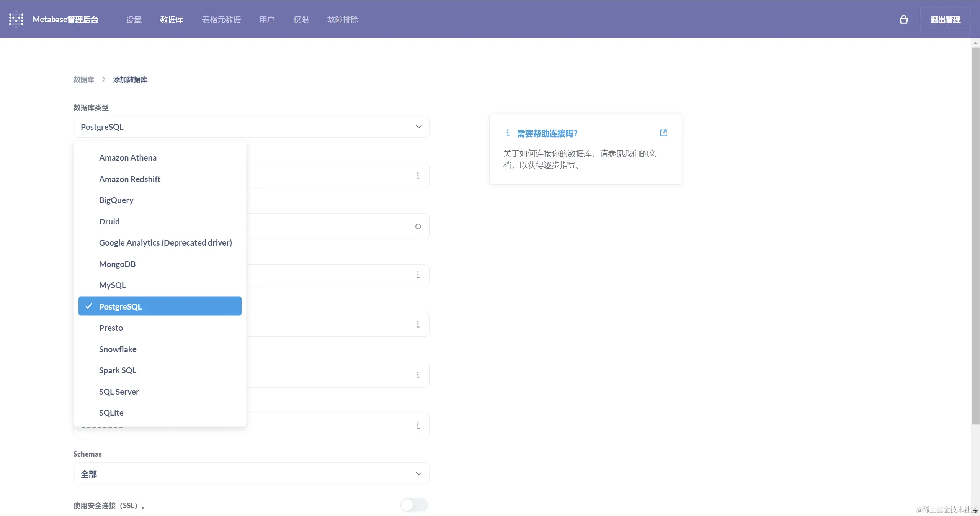Select Snowflake database type
980x516 pixels.
[x=118, y=349]
